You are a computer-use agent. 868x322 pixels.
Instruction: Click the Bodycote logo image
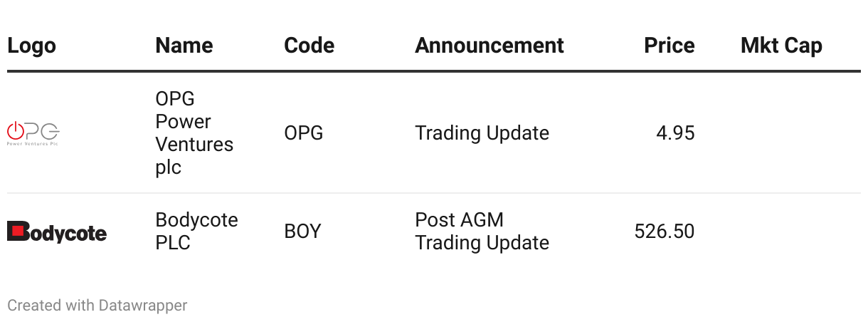57,232
